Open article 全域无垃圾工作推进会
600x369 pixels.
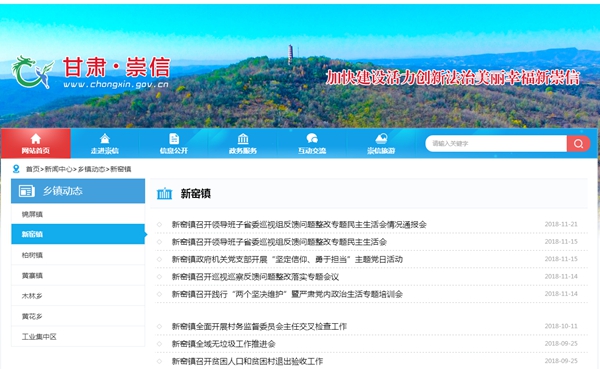[223, 344]
